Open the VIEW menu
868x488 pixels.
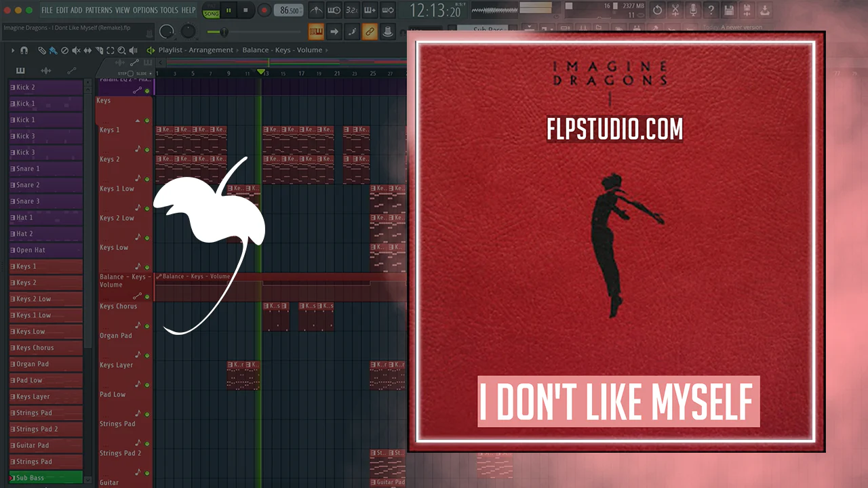[122, 10]
